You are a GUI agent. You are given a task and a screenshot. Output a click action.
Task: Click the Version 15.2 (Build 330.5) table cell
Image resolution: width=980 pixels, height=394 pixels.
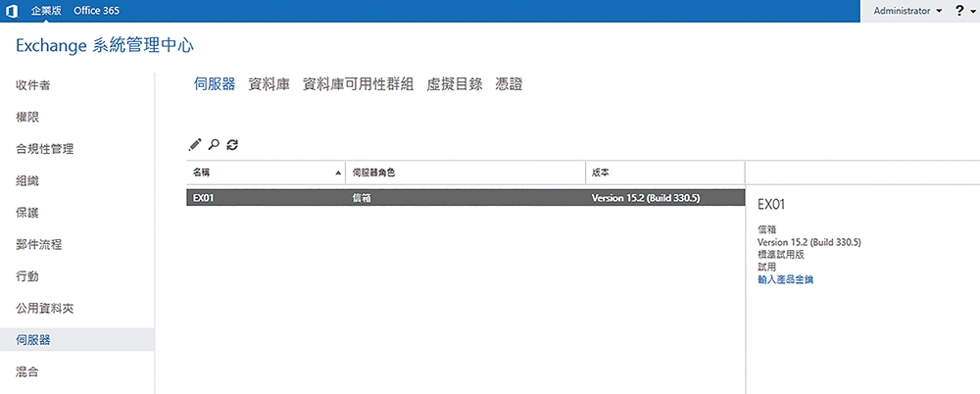pos(646,198)
